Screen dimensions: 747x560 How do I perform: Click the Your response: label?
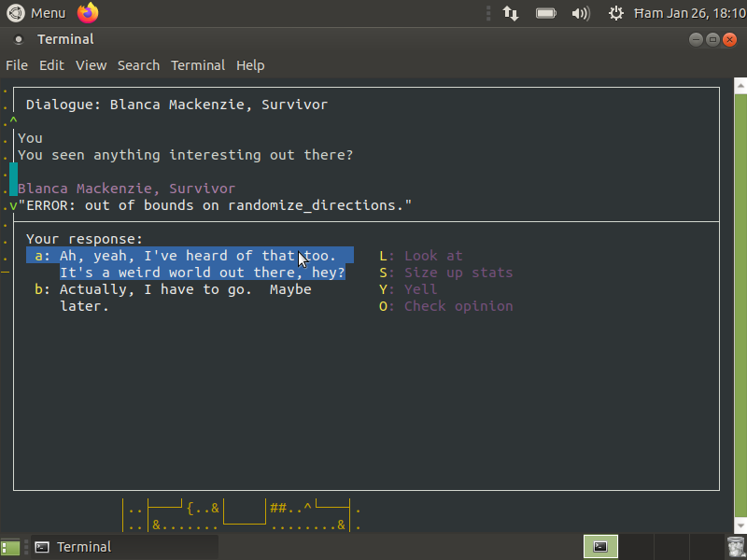(84, 239)
